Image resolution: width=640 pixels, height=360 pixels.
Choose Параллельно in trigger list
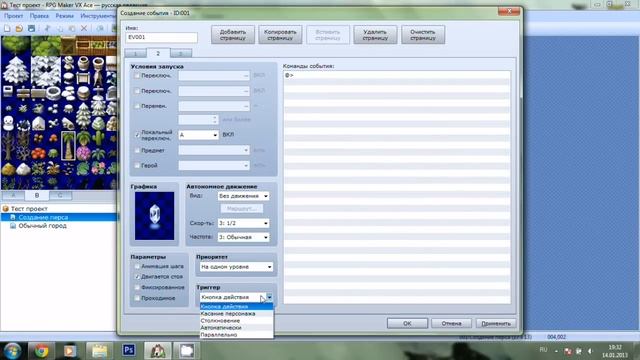pos(236,335)
